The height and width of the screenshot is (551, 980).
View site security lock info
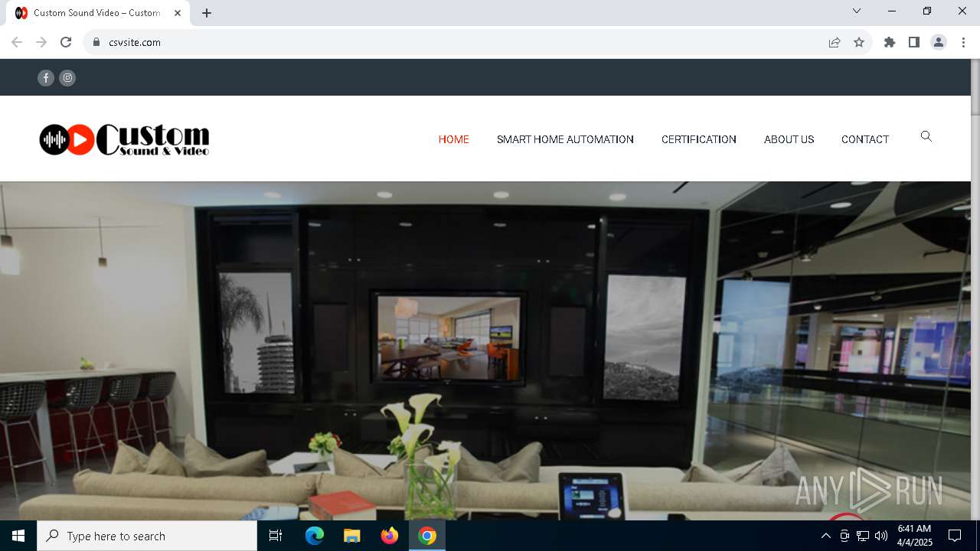[96, 42]
